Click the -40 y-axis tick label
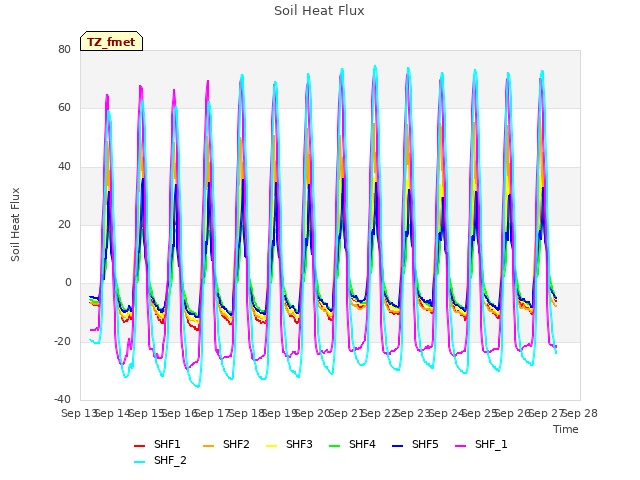This screenshot has height=480, width=640. tap(62, 400)
